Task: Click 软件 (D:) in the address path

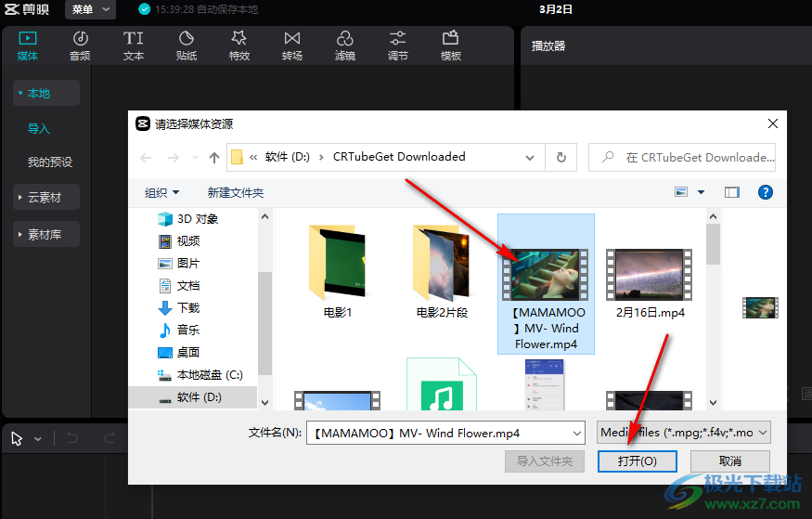Action: point(288,157)
